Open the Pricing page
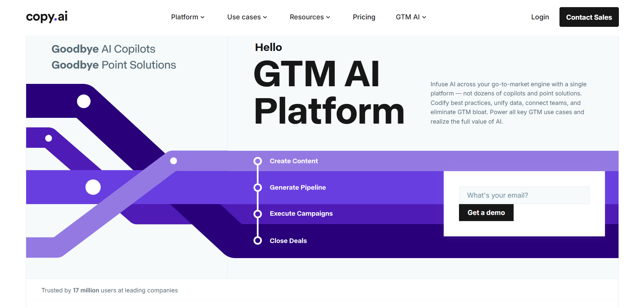 coord(364,17)
